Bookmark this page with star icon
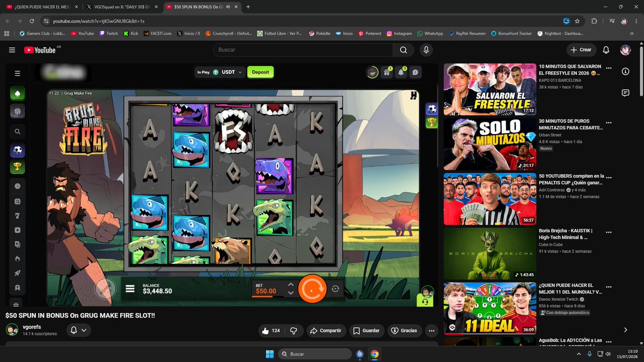 [577, 21]
